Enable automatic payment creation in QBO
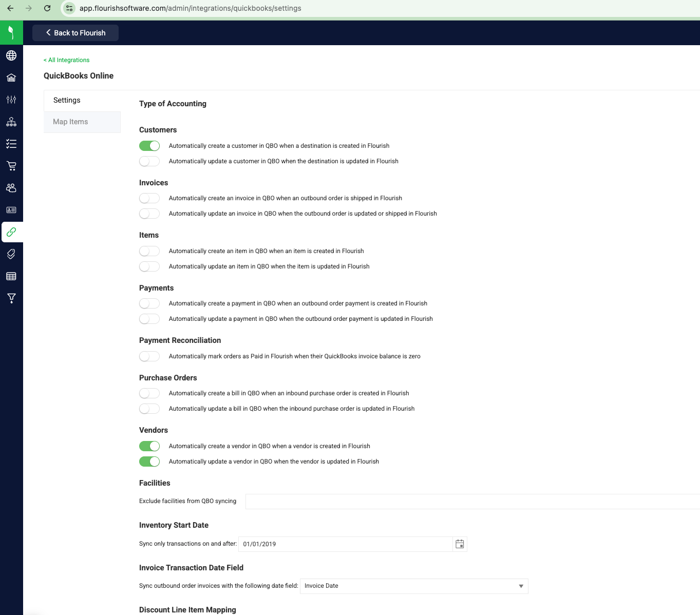The height and width of the screenshot is (615, 700). (149, 303)
